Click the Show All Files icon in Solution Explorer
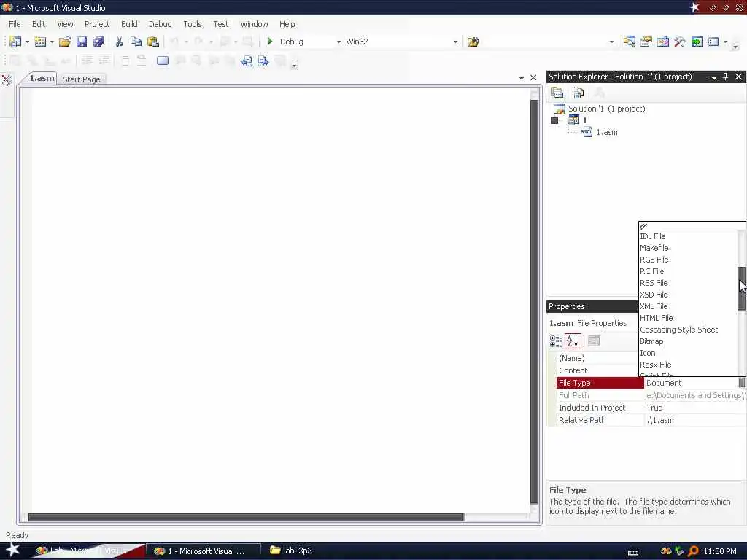Image resolution: width=747 pixels, height=560 pixels. 578,93
